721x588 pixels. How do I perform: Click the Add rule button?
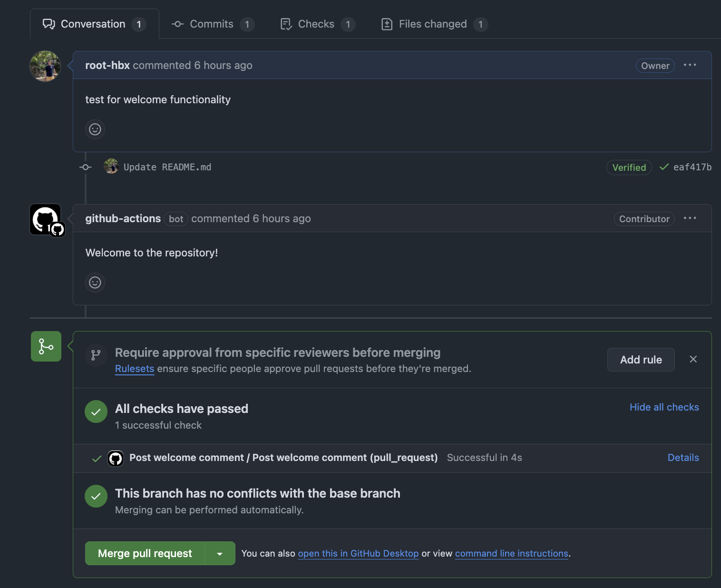point(641,360)
